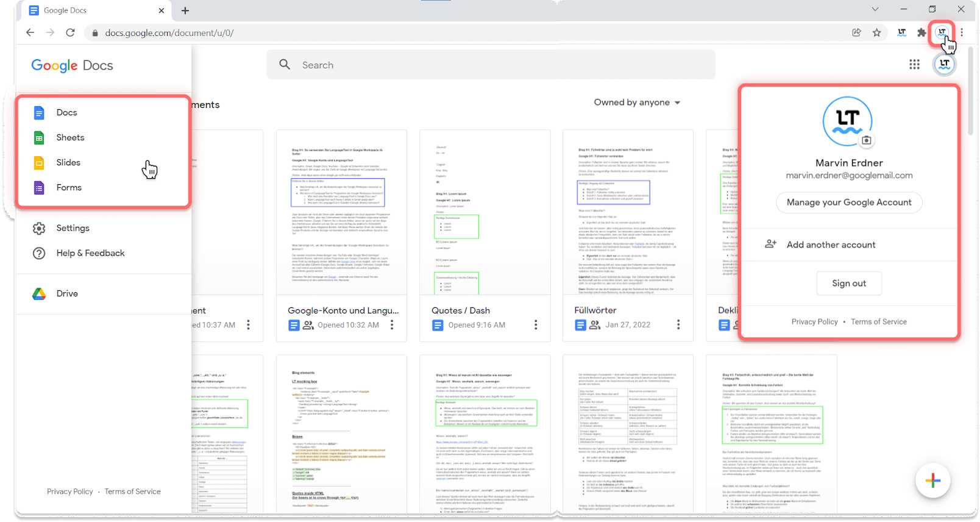Click Manage your Google Account
The image size is (980, 522).
(849, 202)
